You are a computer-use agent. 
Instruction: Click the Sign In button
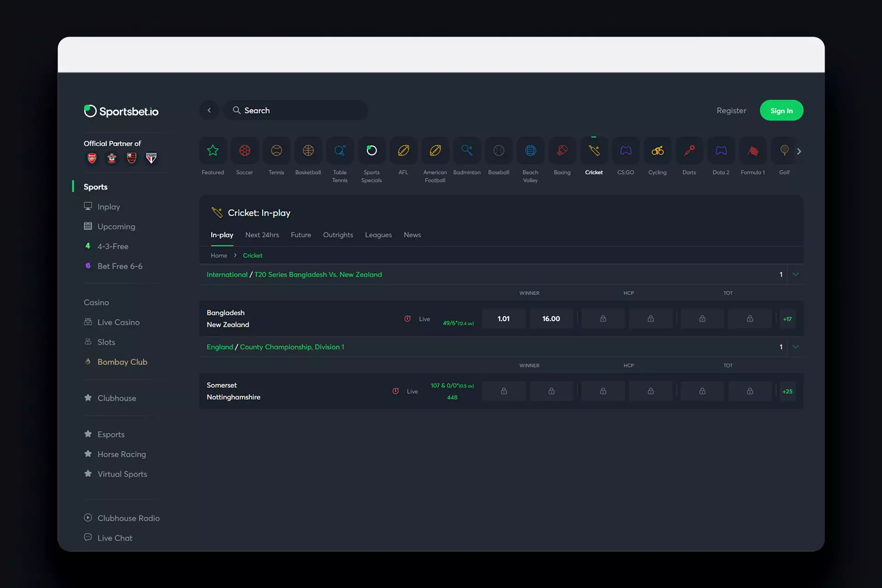click(x=781, y=110)
